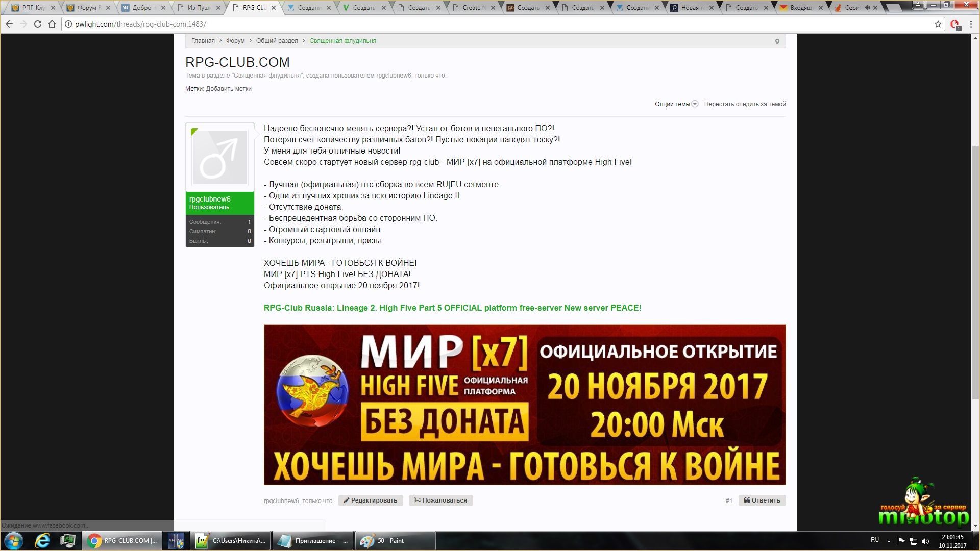The image size is (980, 551).
Task: Click the browser reload icon
Action: pyautogui.click(x=37, y=24)
